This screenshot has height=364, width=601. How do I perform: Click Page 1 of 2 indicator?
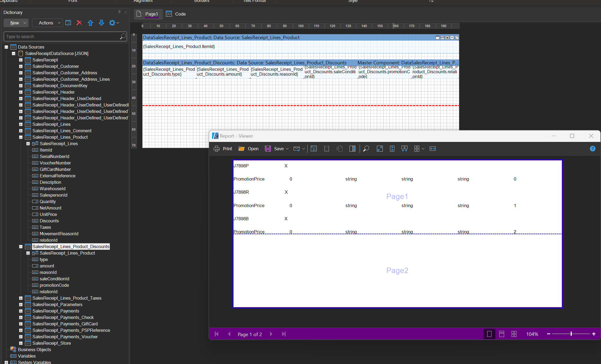[x=250, y=334]
